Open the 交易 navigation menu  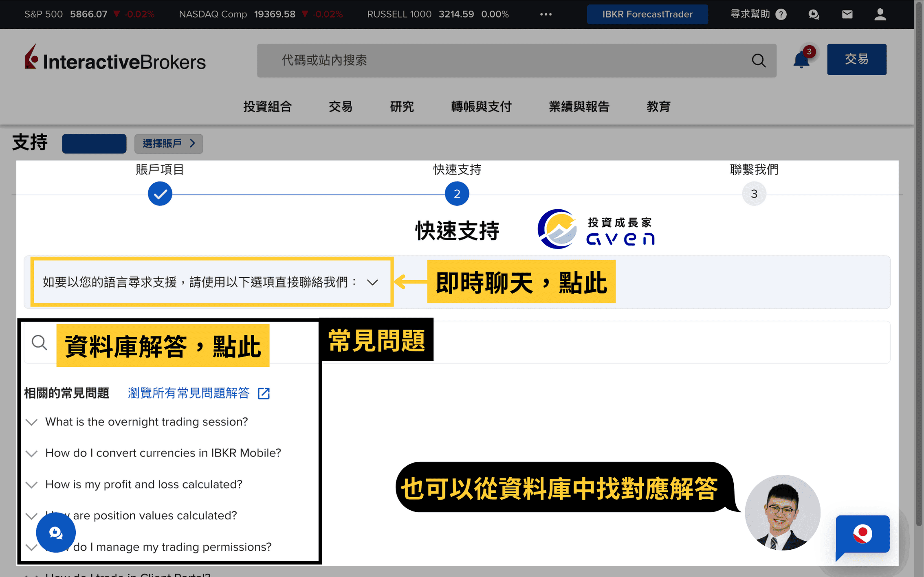click(341, 106)
